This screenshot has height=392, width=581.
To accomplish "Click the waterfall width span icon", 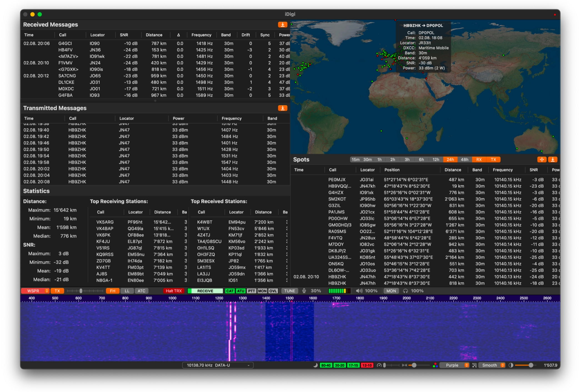I will 405,365.
